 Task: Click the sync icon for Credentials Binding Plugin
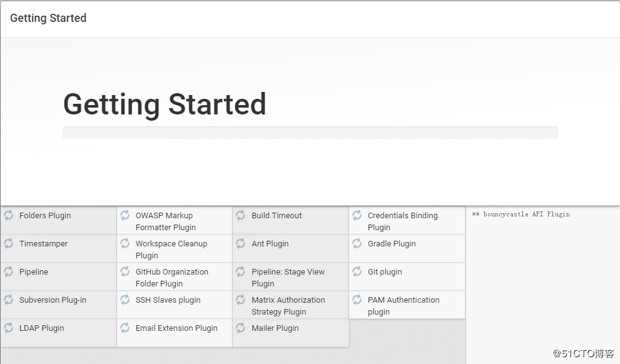357,215
